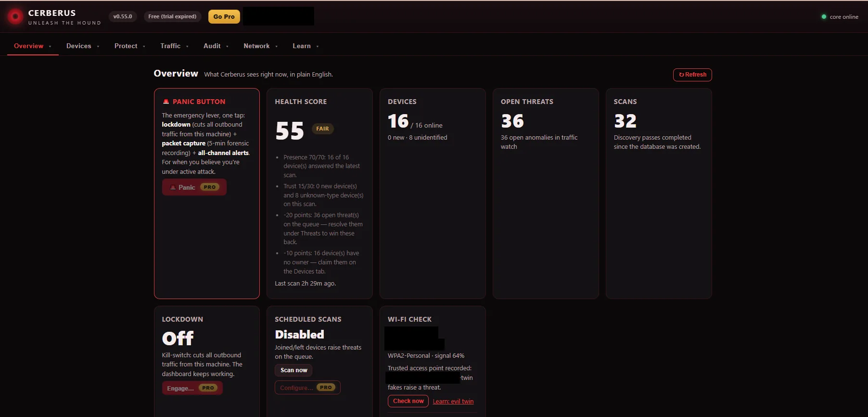Click the 'Trust 15/30' bullet text
The height and width of the screenshot is (417, 868).
[323, 195]
